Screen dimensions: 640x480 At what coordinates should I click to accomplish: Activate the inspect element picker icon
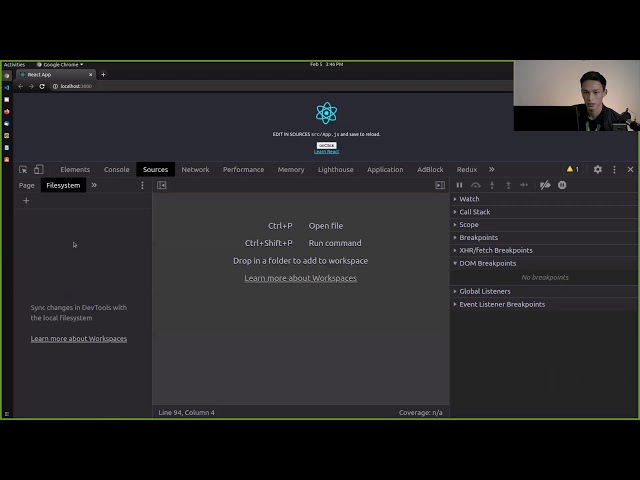pyautogui.click(x=23, y=169)
